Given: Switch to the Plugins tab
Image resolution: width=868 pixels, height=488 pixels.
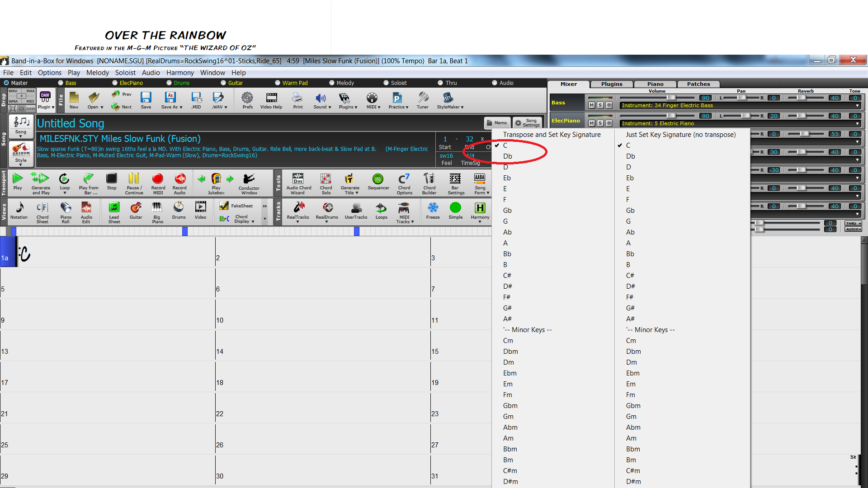Looking at the screenshot, I should [x=612, y=84].
